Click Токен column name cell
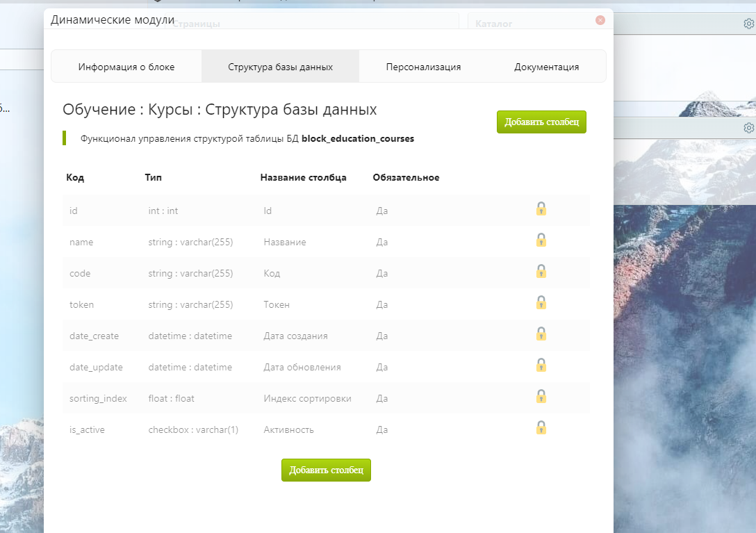This screenshot has width=756, height=533. 277,305
